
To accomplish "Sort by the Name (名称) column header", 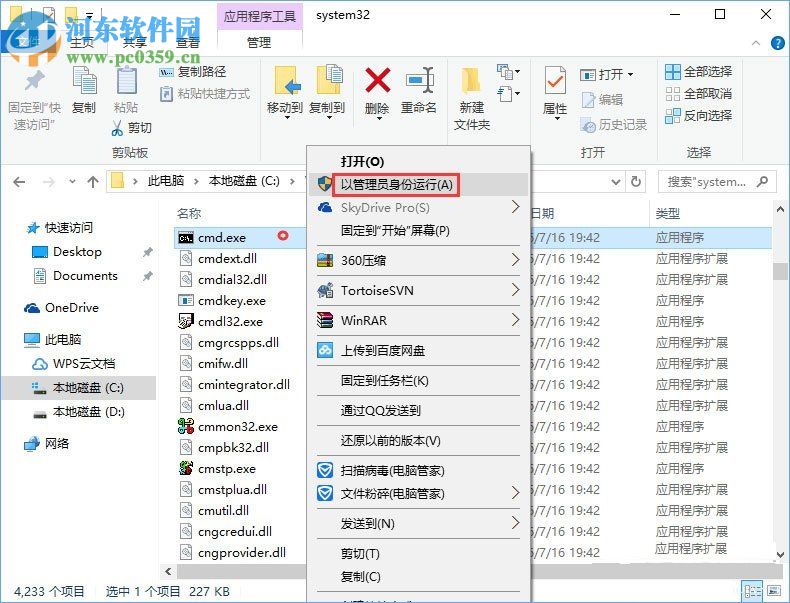I will [189, 213].
